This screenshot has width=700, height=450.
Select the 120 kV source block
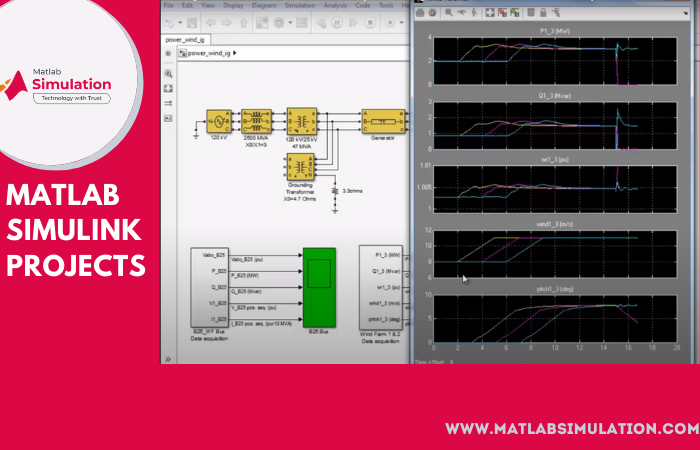pos(219,121)
